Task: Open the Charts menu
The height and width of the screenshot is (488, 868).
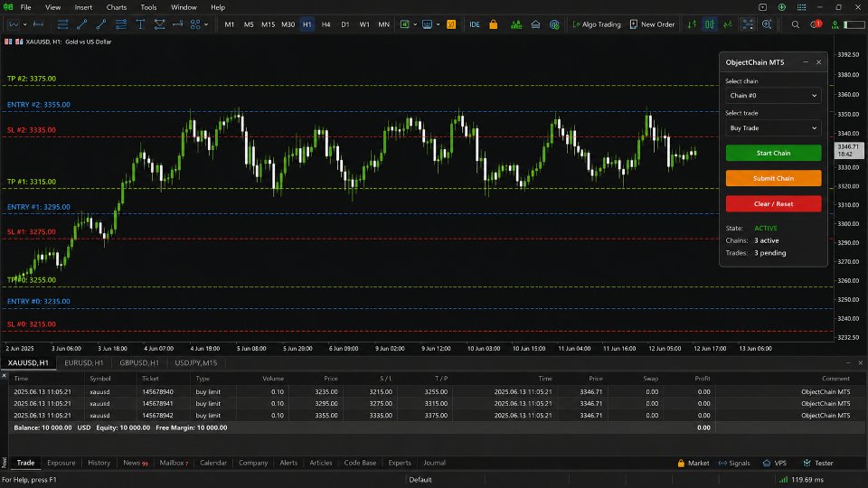Action: (117, 7)
